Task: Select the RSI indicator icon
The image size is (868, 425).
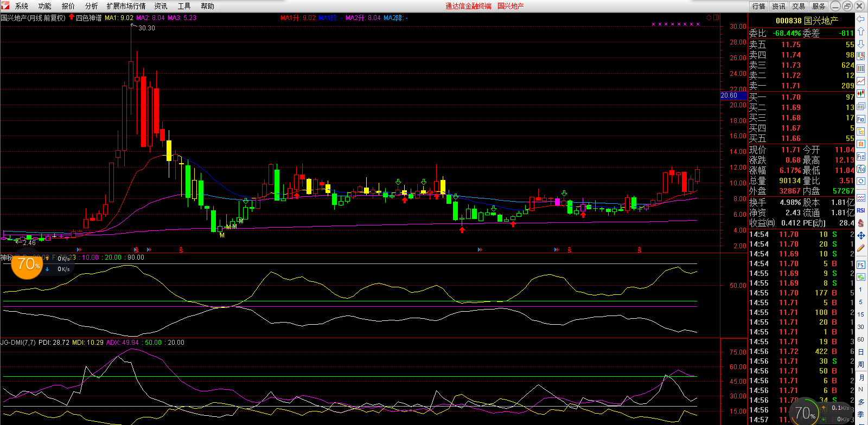Action: pos(861,210)
